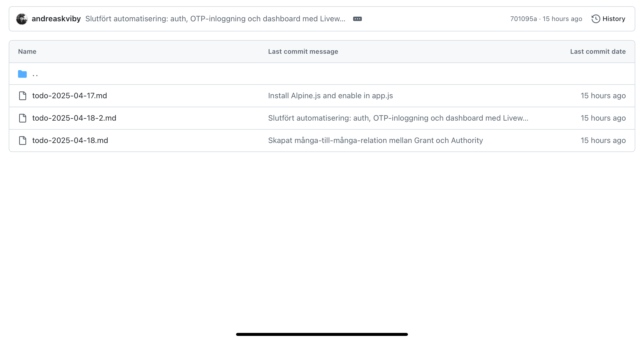
Task: Open the andreaskviby username link
Action: pos(56,19)
